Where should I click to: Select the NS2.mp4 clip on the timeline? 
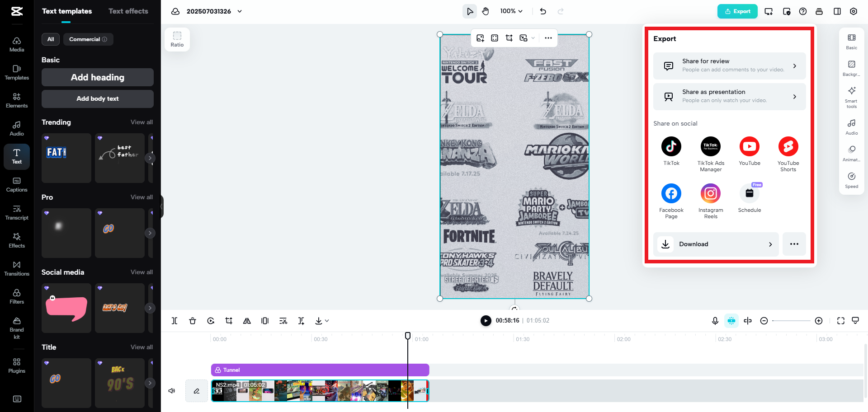point(316,391)
